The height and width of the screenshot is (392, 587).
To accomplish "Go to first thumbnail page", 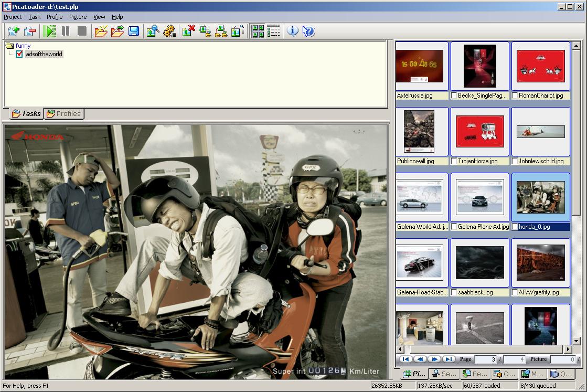I will pos(406,359).
